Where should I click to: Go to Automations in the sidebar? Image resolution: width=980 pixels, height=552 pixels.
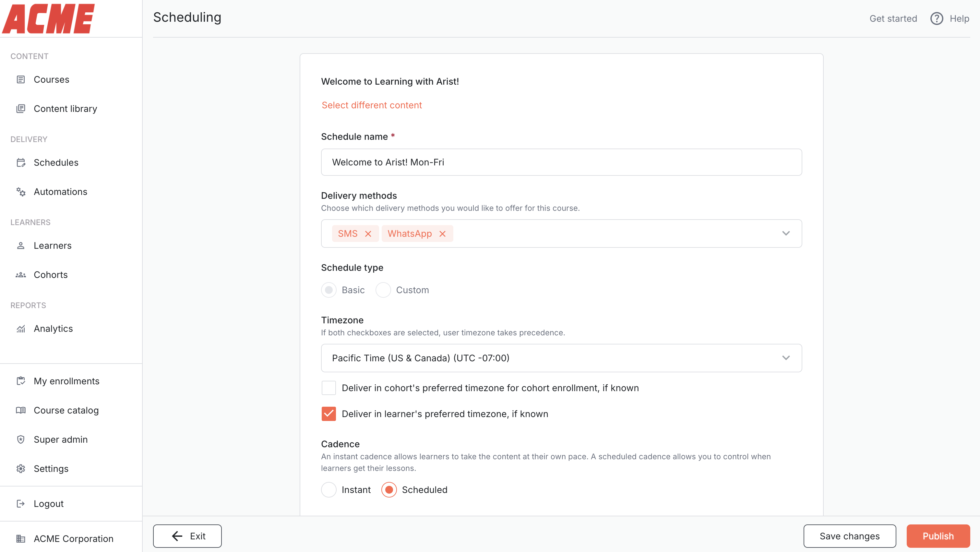61,192
